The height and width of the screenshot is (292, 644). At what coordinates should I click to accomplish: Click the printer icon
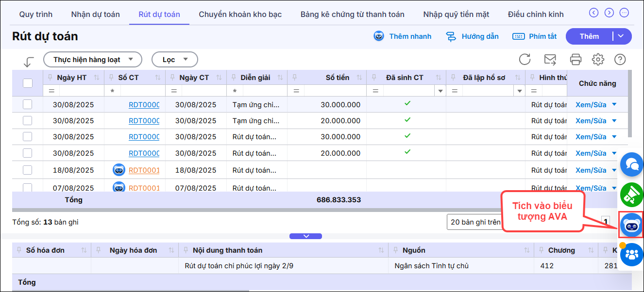click(x=576, y=60)
